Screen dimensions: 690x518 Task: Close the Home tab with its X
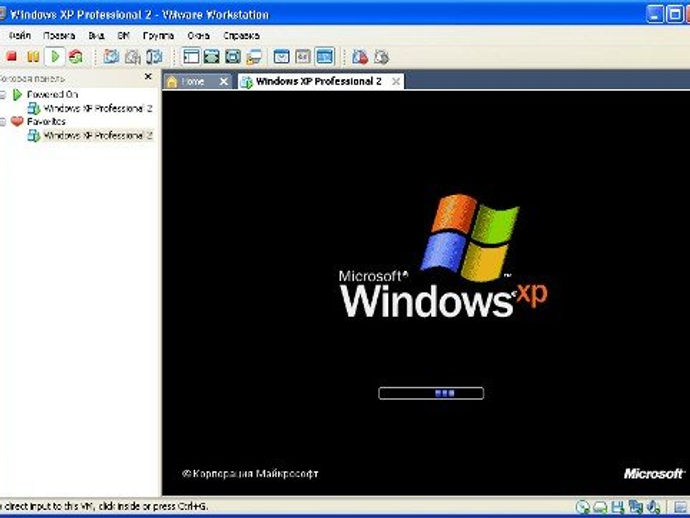click(224, 81)
